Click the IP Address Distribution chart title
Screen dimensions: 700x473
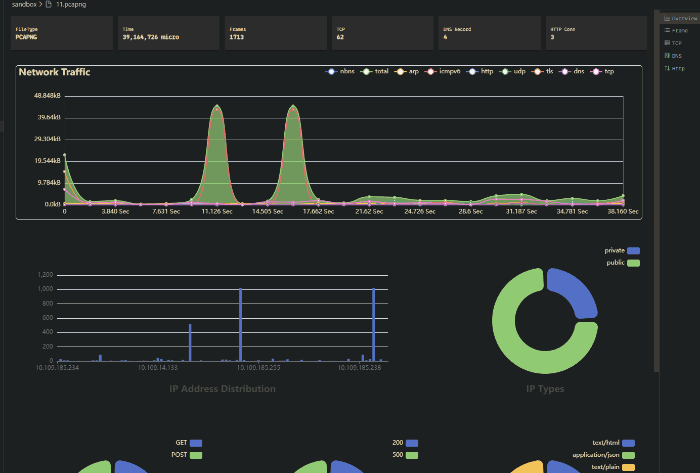point(222,389)
